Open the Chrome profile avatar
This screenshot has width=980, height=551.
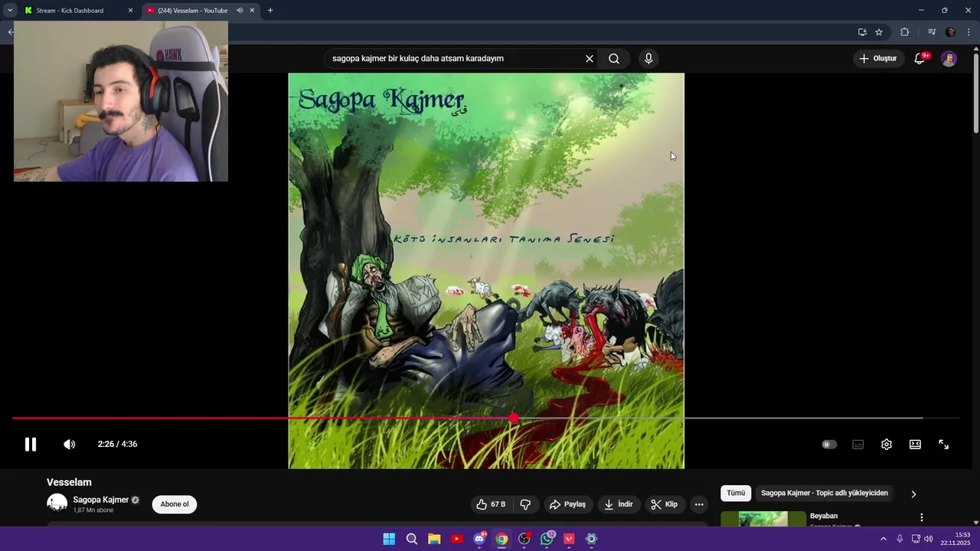coord(950,32)
